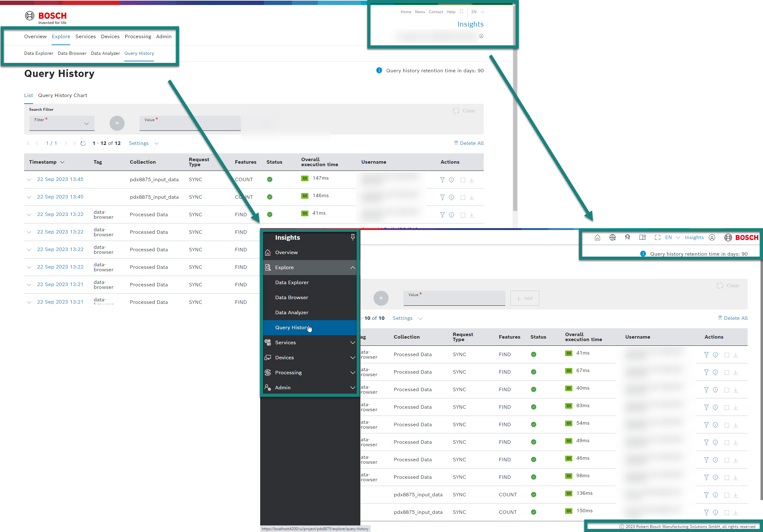
Task: Tick checkbox in the 41ms top-table row
Action: pyautogui.click(x=462, y=215)
